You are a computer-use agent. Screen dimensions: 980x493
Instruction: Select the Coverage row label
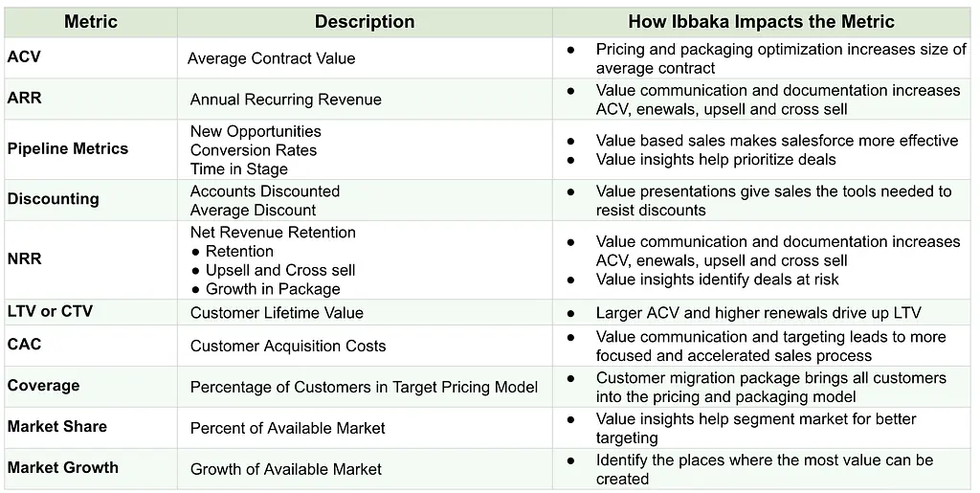click(43, 385)
